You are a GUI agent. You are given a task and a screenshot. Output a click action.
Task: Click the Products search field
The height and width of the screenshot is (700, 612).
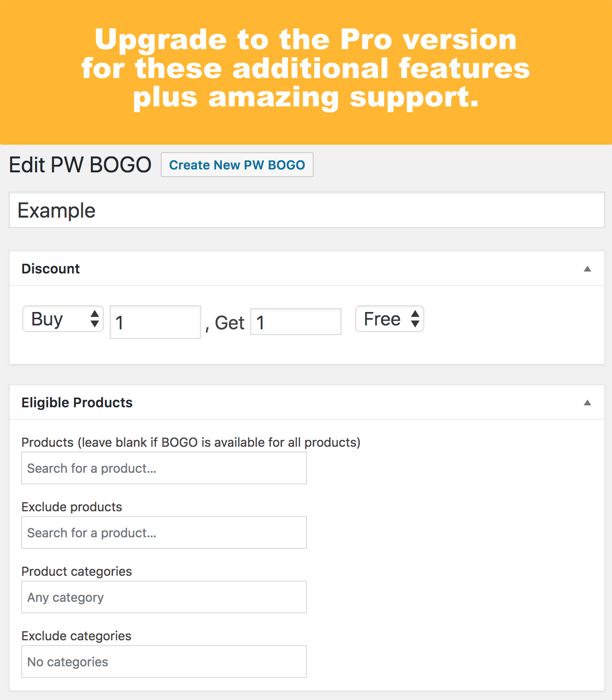pos(164,468)
